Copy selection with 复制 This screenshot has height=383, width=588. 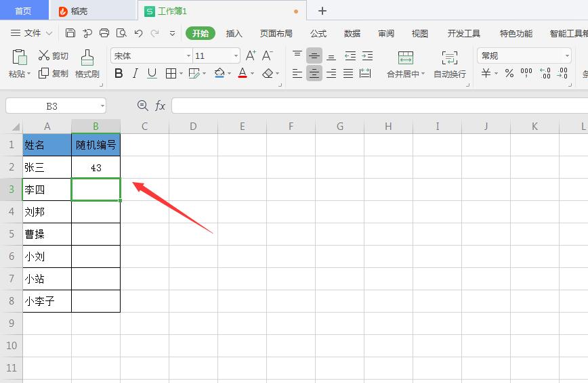(x=54, y=73)
